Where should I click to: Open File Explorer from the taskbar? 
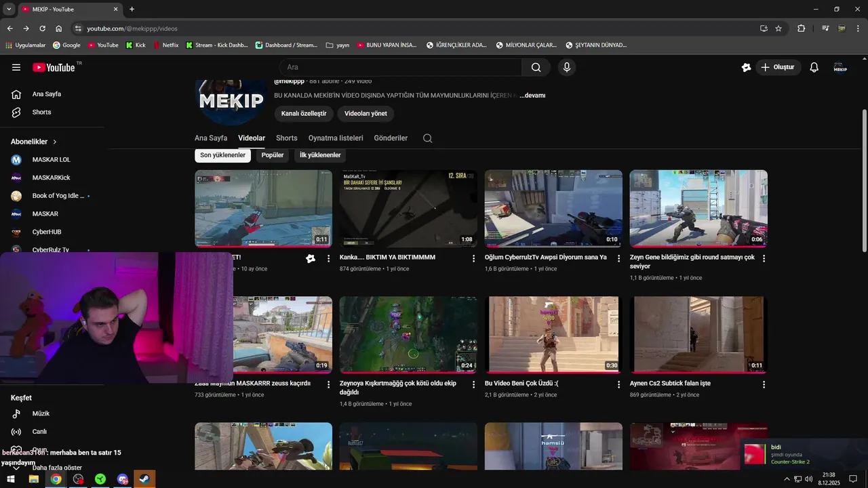33,479
